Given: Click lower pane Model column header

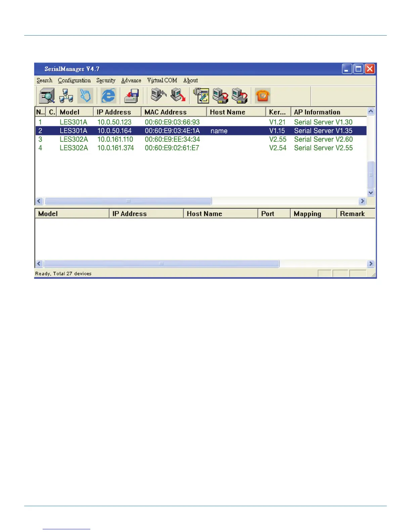Looking at the screenshot, I should pyautogui.click(x=72, y=214).
